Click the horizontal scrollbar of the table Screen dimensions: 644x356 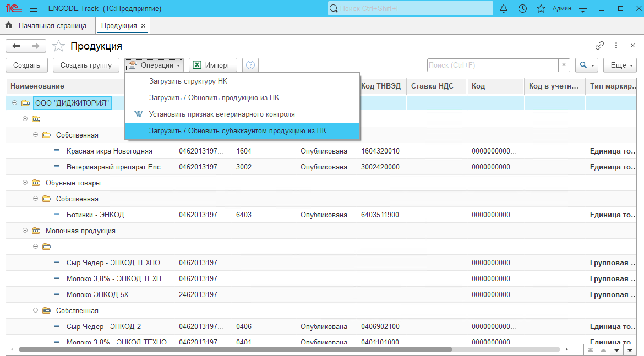point(235,349)
